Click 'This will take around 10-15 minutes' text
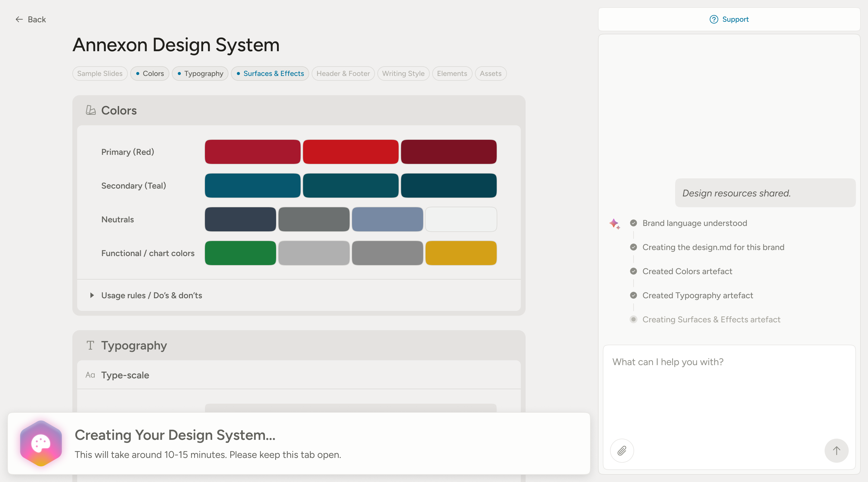This screenshot has height=482, width=868. coord(151,455)
